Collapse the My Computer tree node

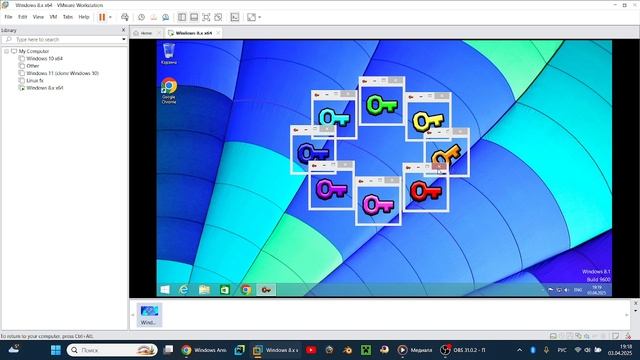(x=7, y=51)
